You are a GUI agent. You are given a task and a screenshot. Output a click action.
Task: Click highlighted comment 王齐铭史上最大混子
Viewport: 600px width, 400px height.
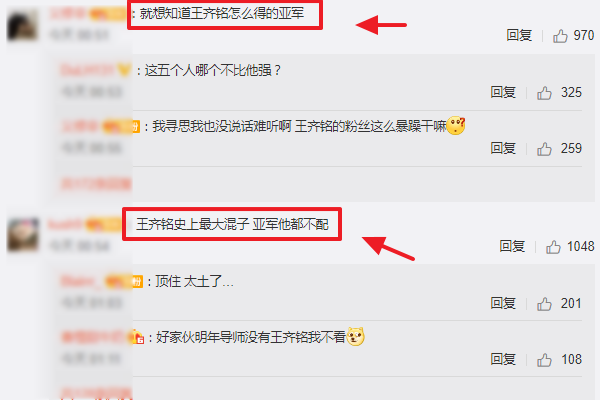[192, 224]
